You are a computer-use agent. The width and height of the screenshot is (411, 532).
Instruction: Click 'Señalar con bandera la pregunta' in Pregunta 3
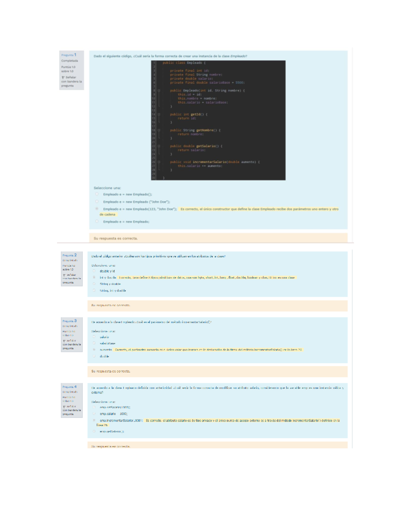[x=72, y=345]
